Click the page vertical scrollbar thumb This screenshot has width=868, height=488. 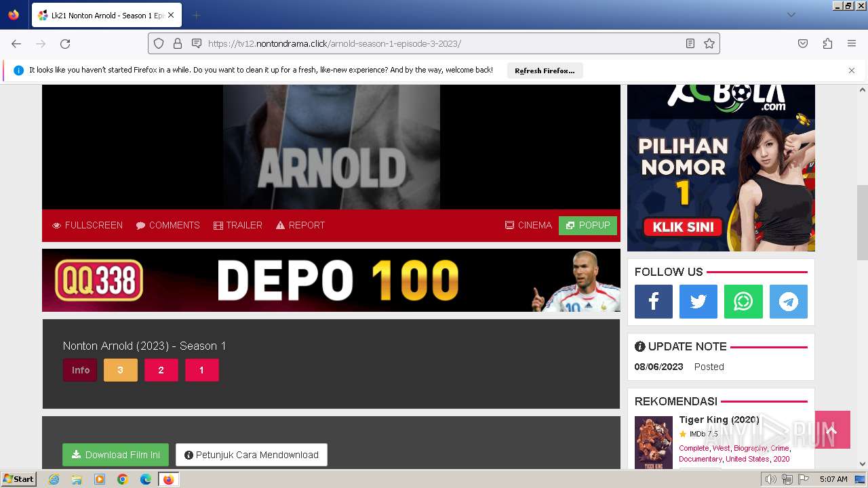pos(863,222)
